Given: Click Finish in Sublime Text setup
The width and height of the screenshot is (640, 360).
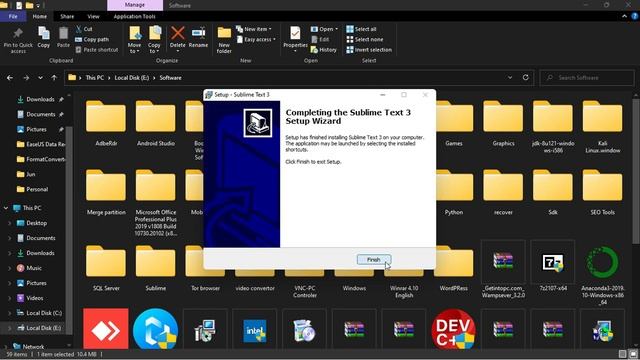Looking at the screenshot, I should point(374,260).
